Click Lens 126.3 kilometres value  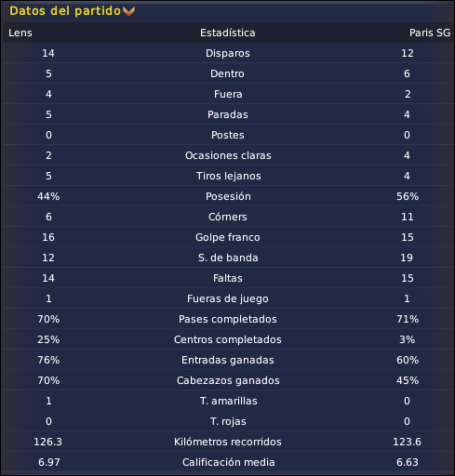(48, 442)
